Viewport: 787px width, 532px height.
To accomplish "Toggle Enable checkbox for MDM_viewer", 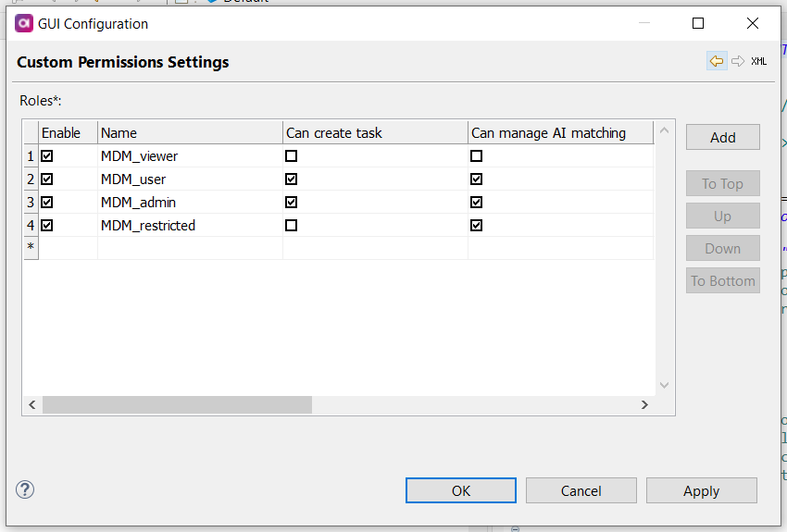I will (47, 156).
